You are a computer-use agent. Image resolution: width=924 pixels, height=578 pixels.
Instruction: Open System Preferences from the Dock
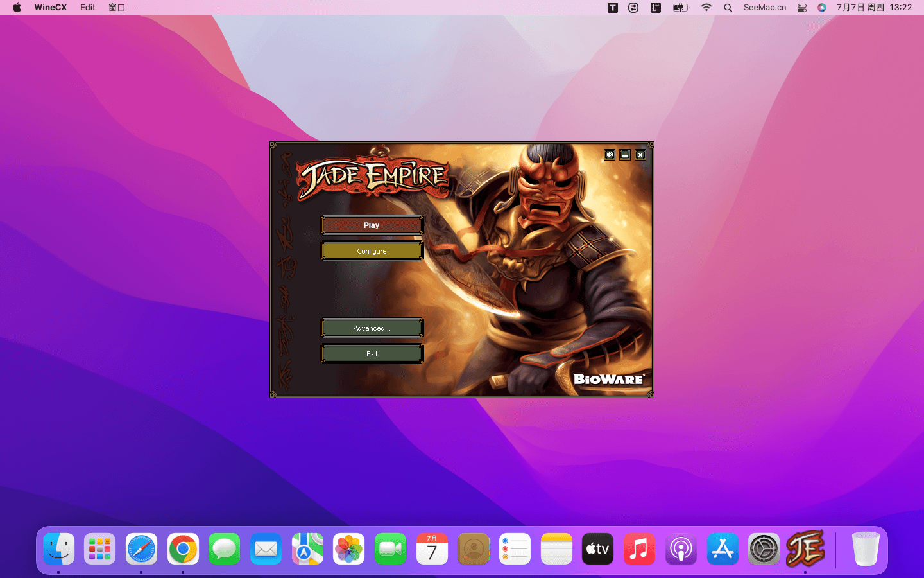click(x=764, y=549)
